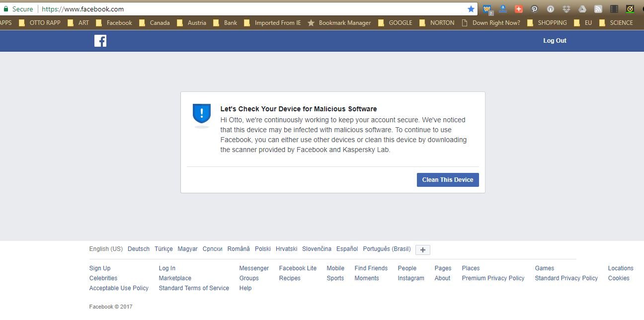Click the Facebook logo in the header
This screenshot has height=320, width=644.
(100, 41)
